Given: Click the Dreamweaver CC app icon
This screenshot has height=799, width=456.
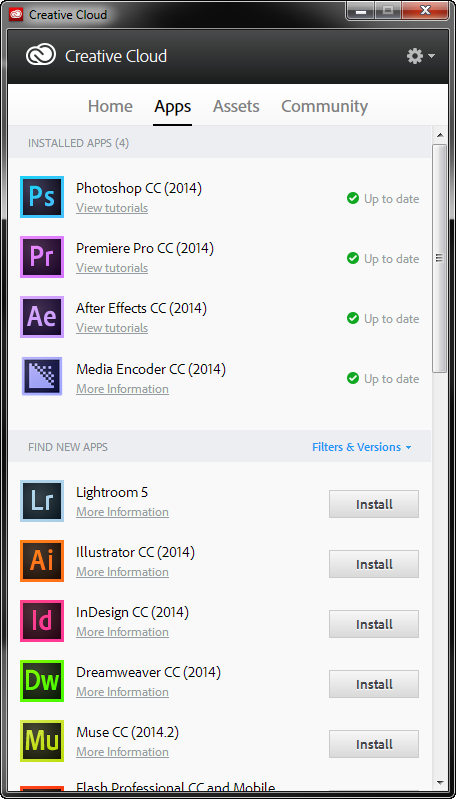Looking at the screenshot, I should pyautogui.click(x=42, y=681).
